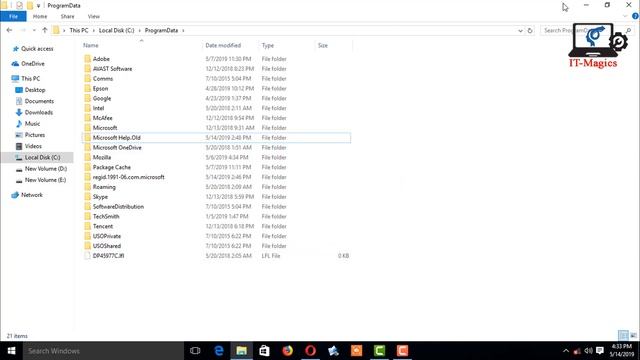Open Documents in navigation pane
This screenshot has width=640, height=360.
coord(39,101)
